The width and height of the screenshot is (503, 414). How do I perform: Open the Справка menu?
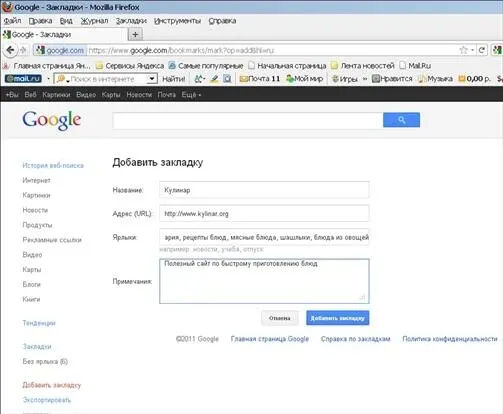pyautogui.click(x=222, y=21)
